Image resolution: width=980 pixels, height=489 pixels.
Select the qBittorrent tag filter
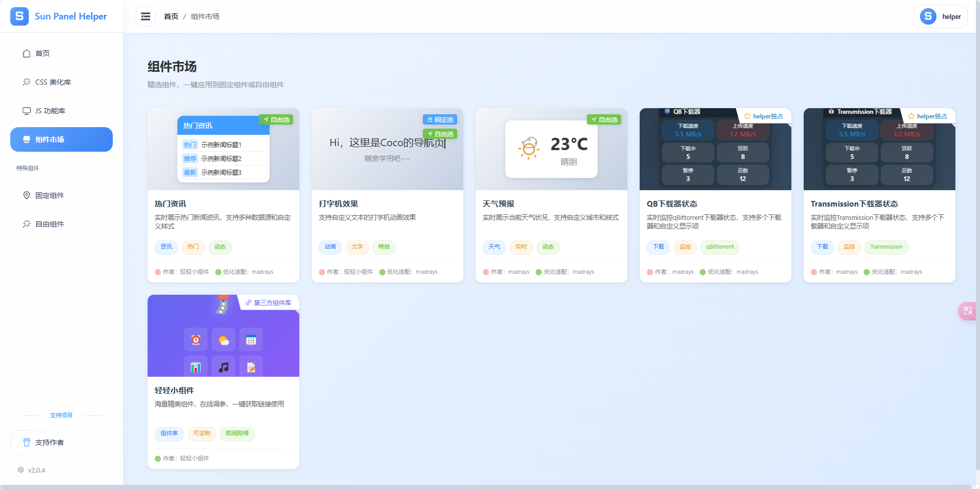pyautogui.click(x=720, y=247)
